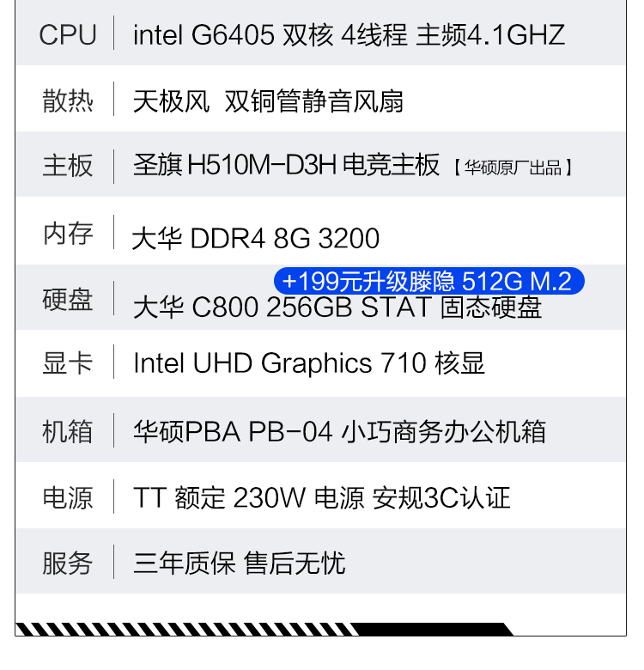The image size is (644, 670).
Task: Click the 三年质保 售后无忧 warranty text
Action: [239, 563]
